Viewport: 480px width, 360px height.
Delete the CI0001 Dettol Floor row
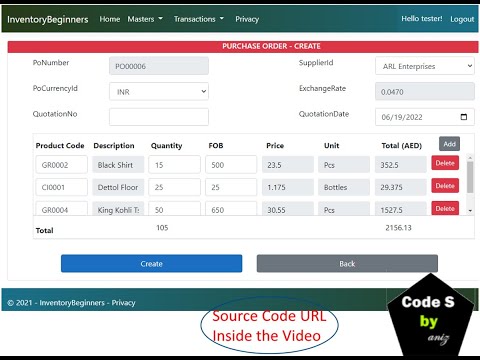[x=445, y=186]
